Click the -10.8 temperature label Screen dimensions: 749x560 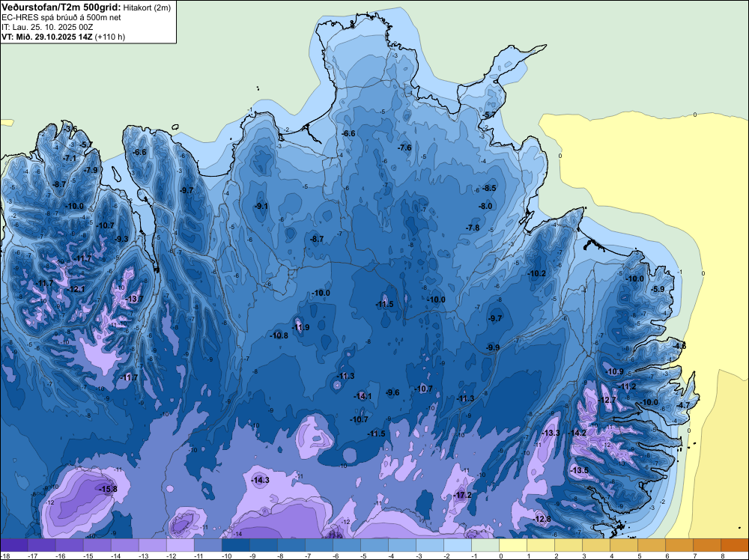279,335
